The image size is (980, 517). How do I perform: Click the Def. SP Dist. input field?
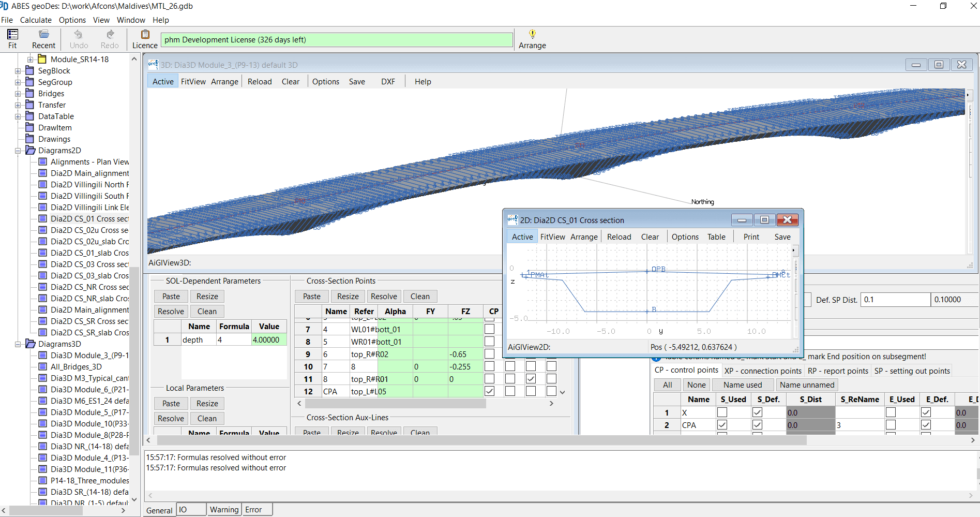(x=895, y=300)
